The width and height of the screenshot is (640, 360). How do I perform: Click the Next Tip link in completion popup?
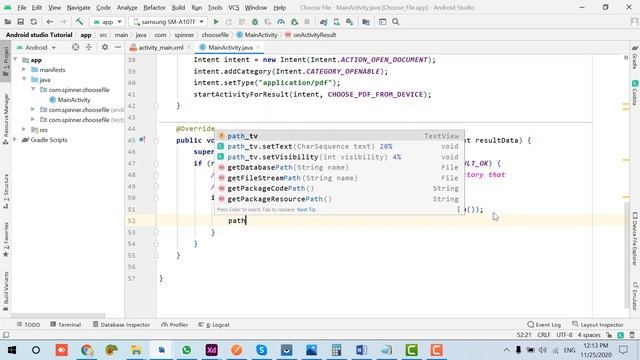pos(306,209)
